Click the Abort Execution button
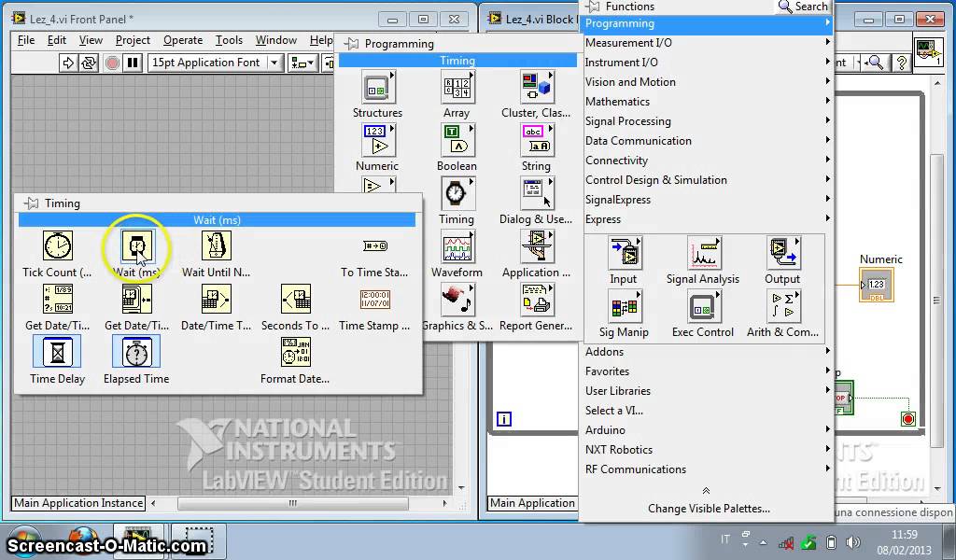 (112, 63)
